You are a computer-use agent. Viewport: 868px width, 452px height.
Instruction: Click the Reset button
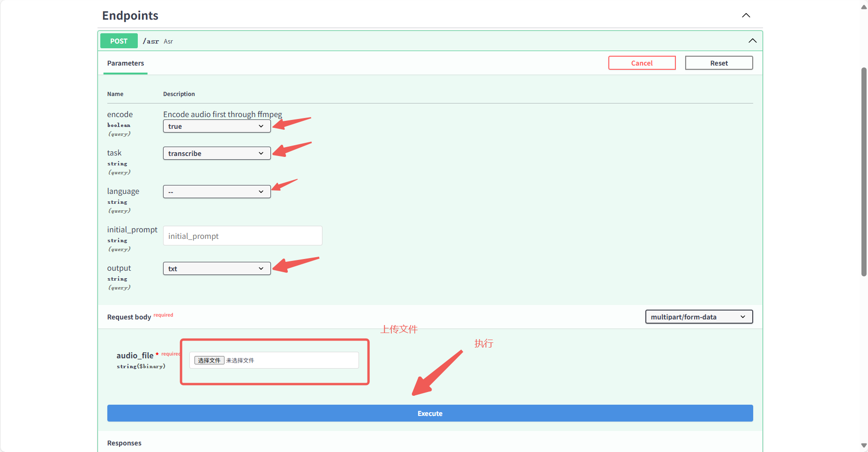tap(718, 63)
